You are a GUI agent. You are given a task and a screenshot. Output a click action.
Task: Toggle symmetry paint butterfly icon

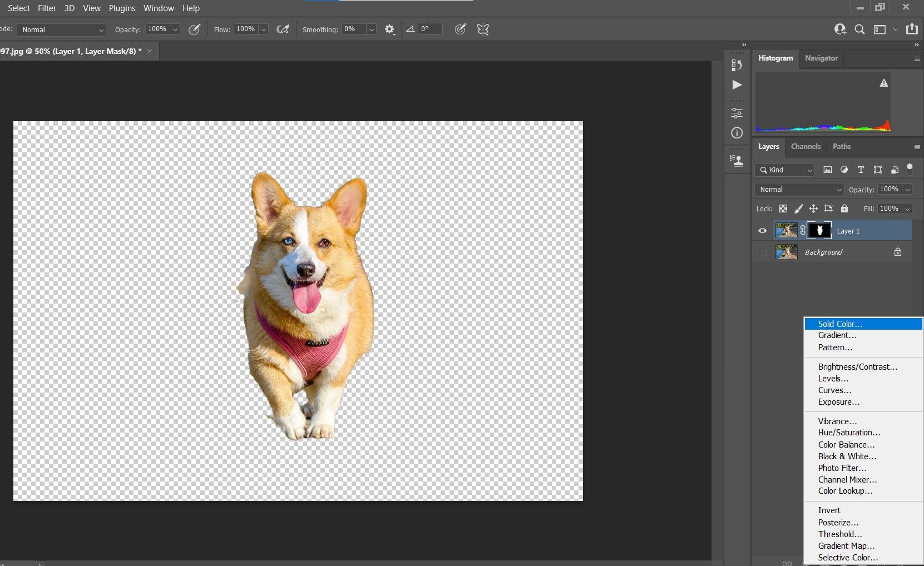[483, 29]
